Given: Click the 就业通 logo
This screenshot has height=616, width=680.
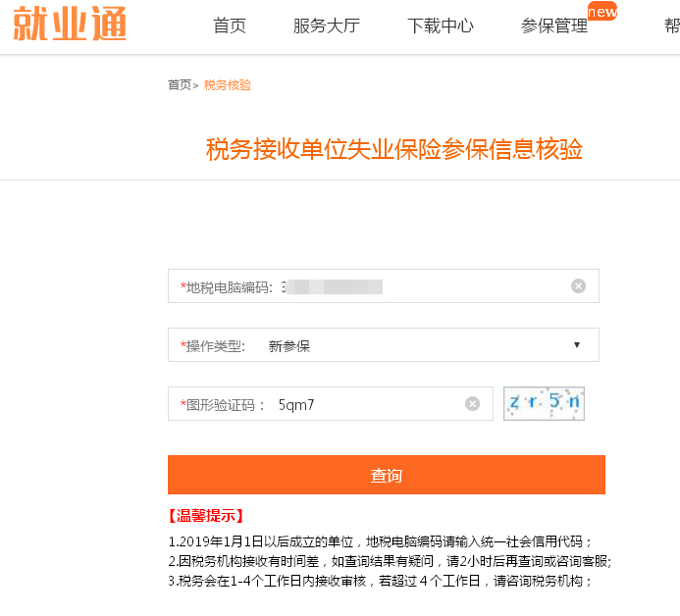Looking at the screenshot, I should 70,24.
